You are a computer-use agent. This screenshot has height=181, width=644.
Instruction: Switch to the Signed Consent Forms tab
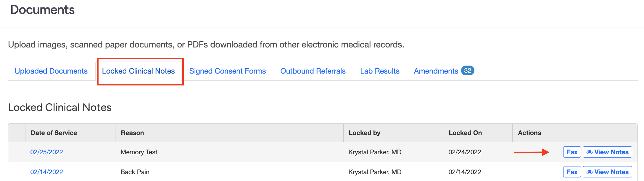227,71
